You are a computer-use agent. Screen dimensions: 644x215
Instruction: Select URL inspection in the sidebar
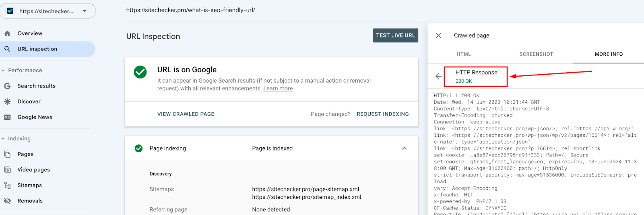pyautogui.click(x=47, y=49)
